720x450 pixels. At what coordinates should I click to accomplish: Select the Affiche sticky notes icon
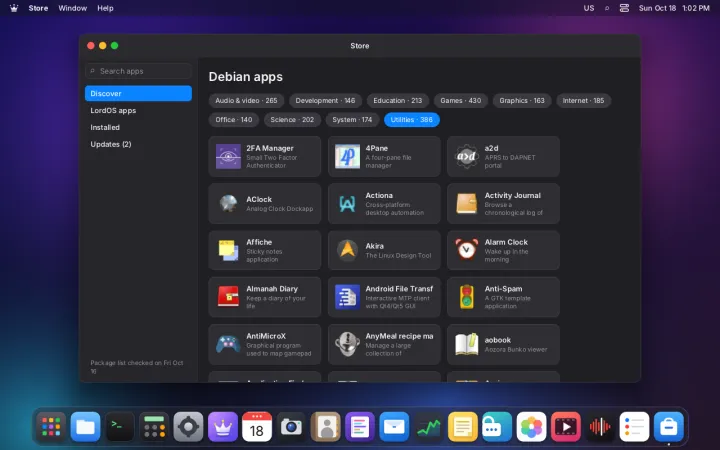tap(228, 250)
